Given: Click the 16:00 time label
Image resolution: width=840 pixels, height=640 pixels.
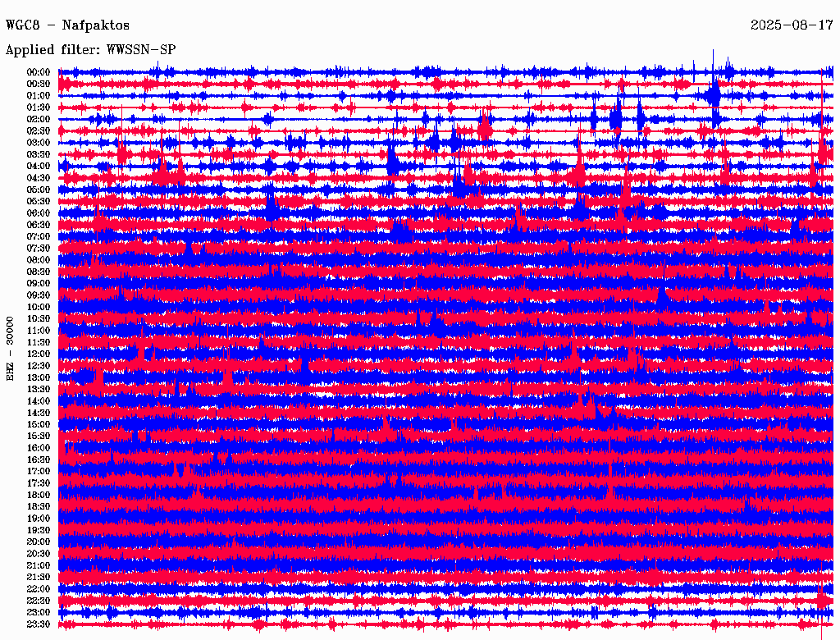Looking at the screenshot, I should (39, 448).
